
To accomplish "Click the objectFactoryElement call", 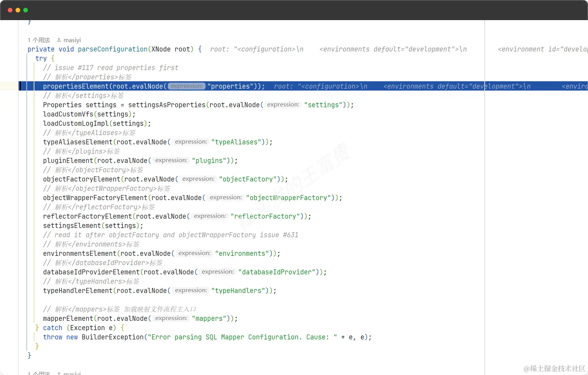I will (82, 179).
